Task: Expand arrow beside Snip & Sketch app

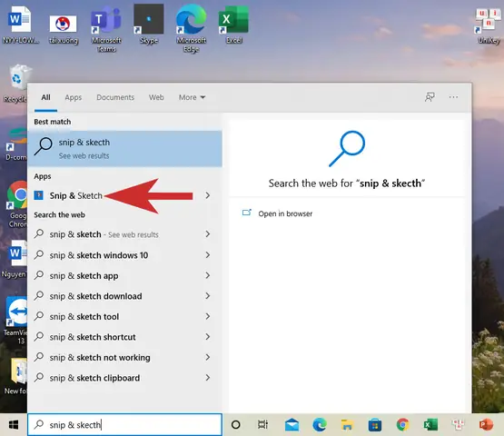Action: 208,195
